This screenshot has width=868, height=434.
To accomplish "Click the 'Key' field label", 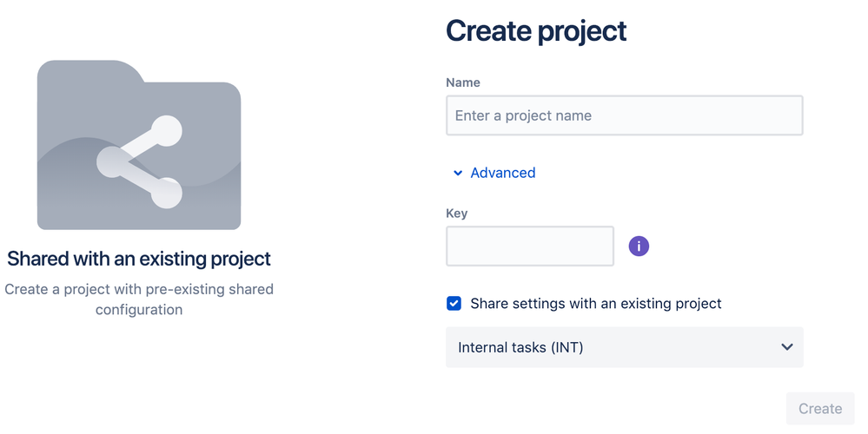I will coord(457,214).
